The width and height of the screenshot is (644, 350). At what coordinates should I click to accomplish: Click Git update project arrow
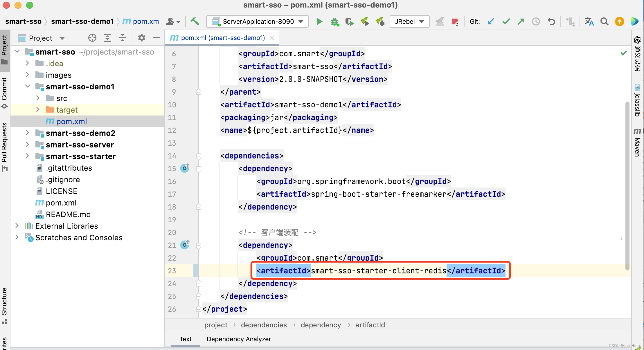tap(491, 21)
